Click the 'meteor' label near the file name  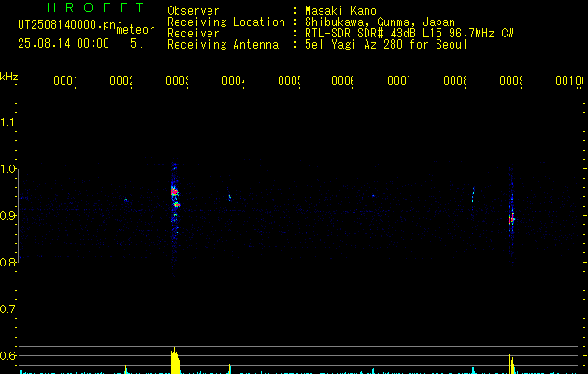click(x=136, y=30)
